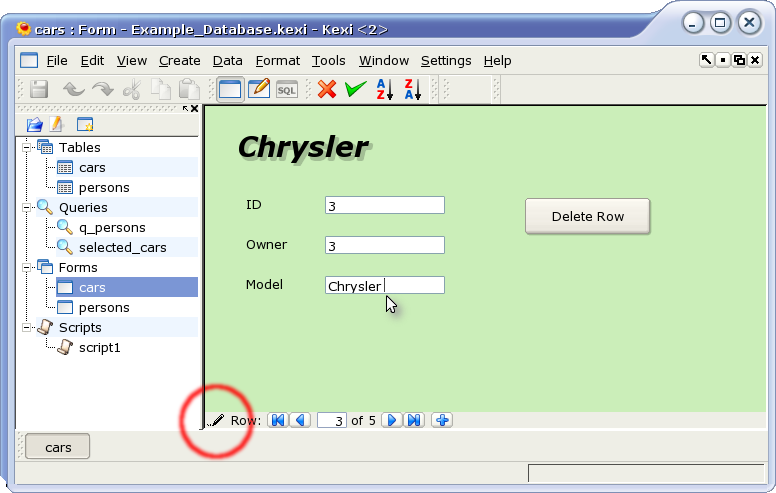
Task: Open the Tools menu
Action: pos(328,60)
